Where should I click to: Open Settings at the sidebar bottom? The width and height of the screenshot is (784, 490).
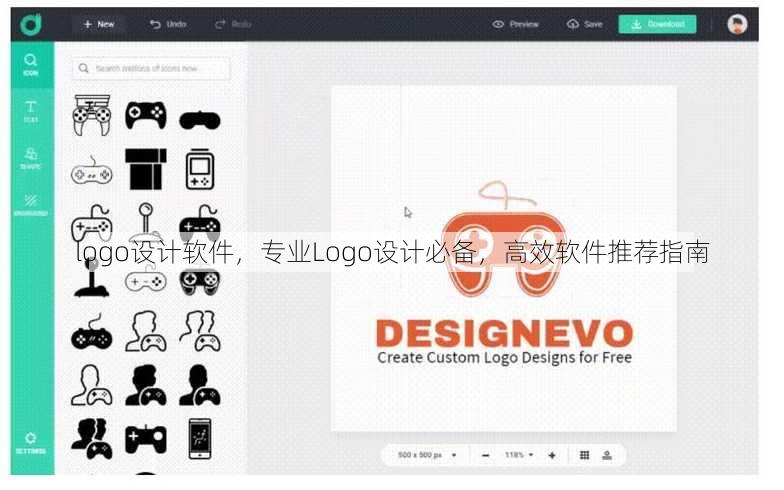30,444
